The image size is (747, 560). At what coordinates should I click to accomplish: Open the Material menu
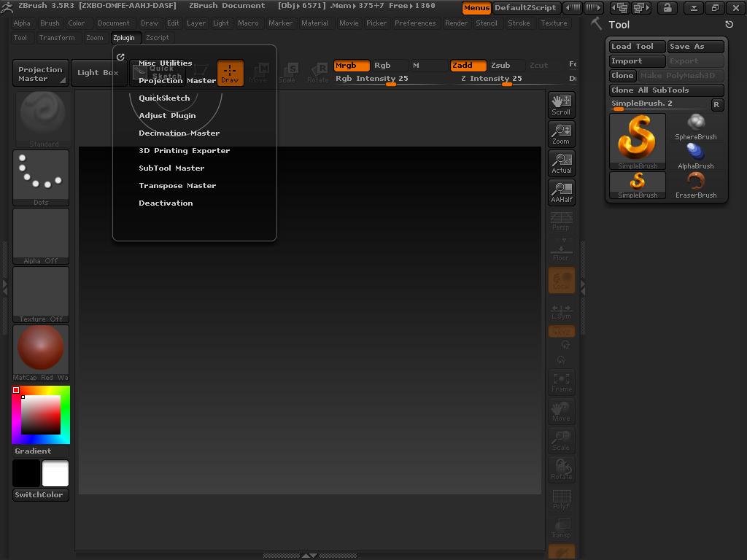pos(314,23)
